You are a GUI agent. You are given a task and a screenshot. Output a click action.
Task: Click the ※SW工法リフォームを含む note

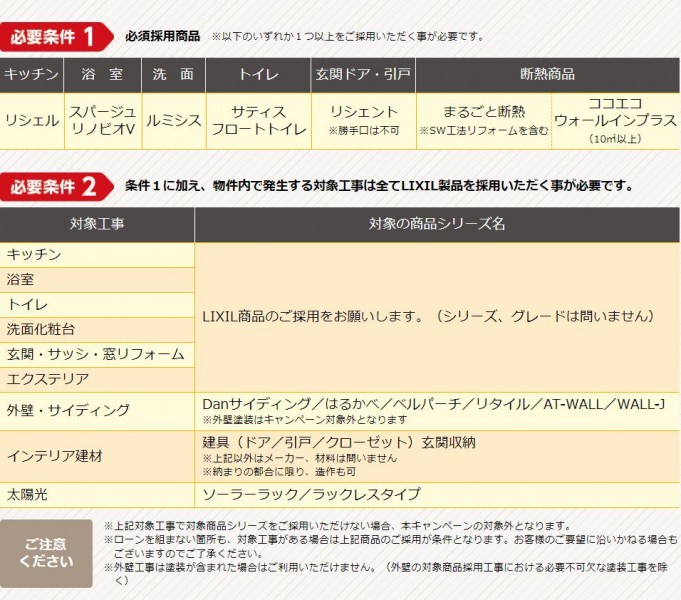click(483, 130)
